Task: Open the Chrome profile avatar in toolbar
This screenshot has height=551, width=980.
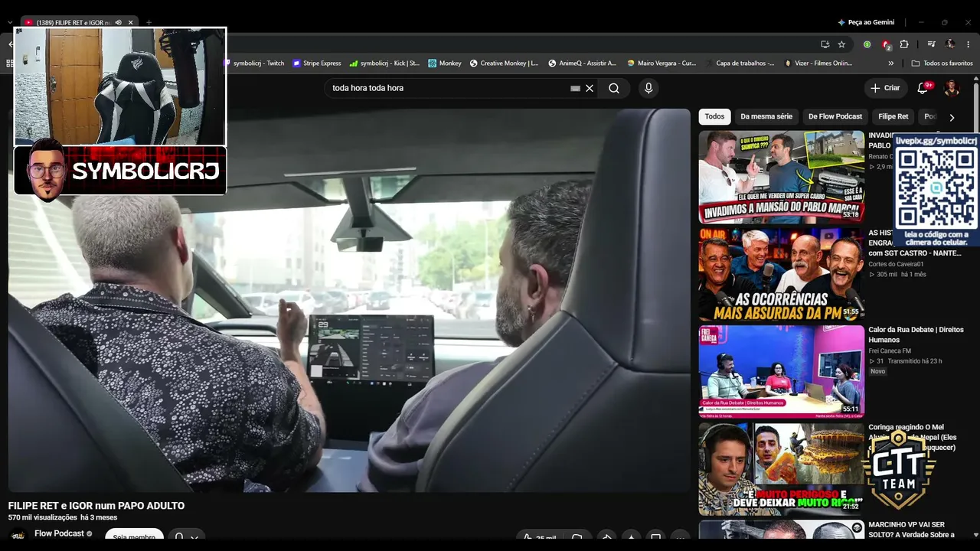Action: click(x=950, y=44)
